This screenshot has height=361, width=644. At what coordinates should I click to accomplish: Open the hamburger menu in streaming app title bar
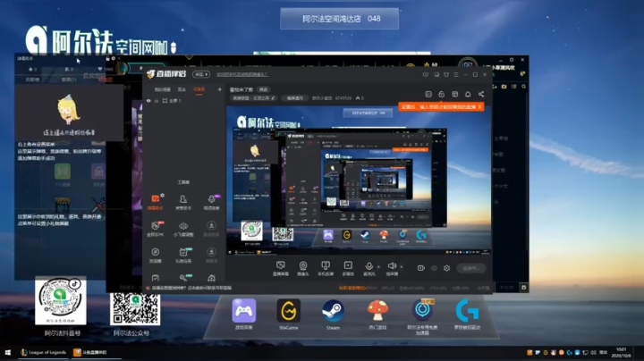click(x=456, y=75)
